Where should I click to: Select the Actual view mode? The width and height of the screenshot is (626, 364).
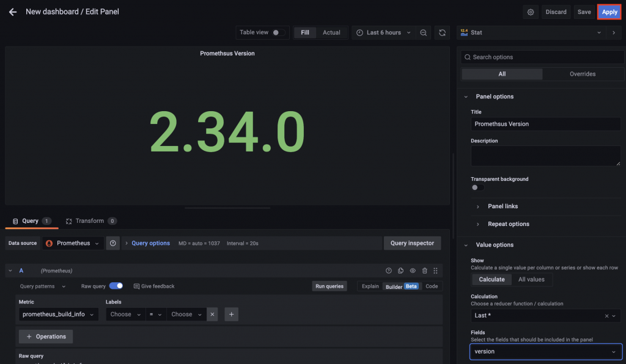pyautogui.click(x=331, y=33)
